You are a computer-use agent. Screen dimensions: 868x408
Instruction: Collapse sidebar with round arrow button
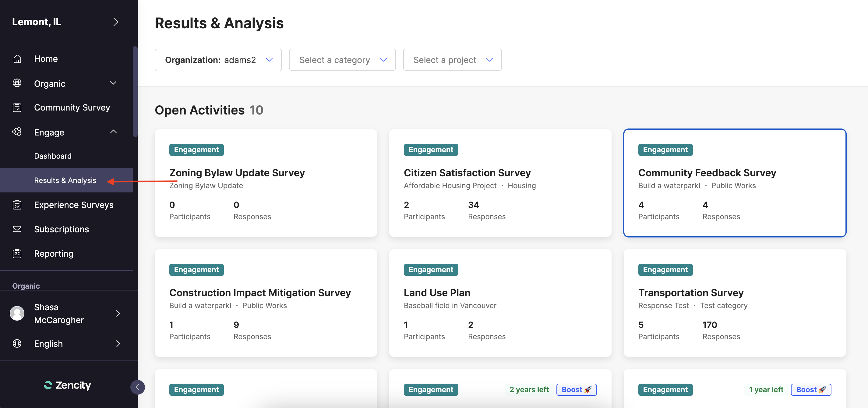137,387
